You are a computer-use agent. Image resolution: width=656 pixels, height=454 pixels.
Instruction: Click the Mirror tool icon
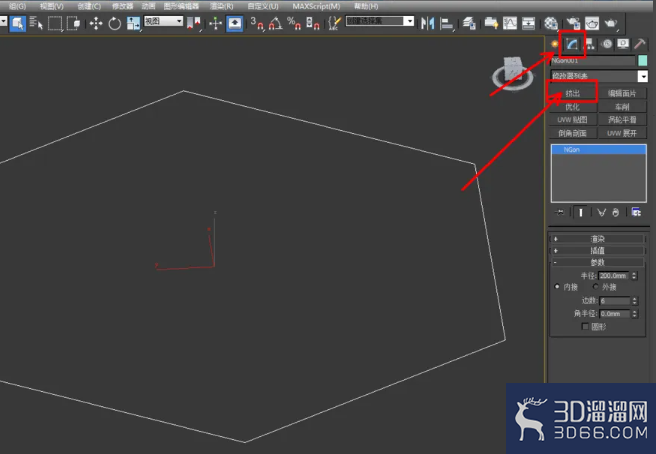(428, 23)
